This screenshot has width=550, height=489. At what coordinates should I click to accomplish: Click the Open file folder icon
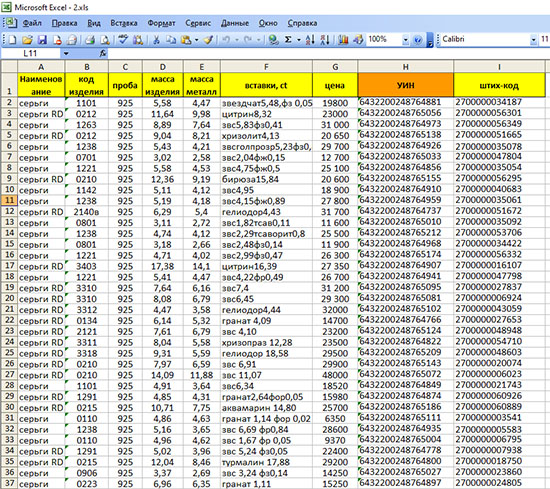point(27,40)
